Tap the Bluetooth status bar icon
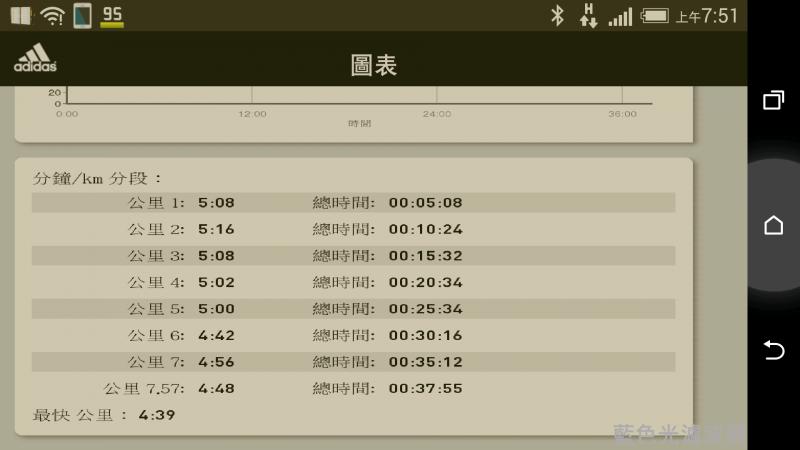Image resolution: width=800 pixels, height=450 pixels. [557, 16]
